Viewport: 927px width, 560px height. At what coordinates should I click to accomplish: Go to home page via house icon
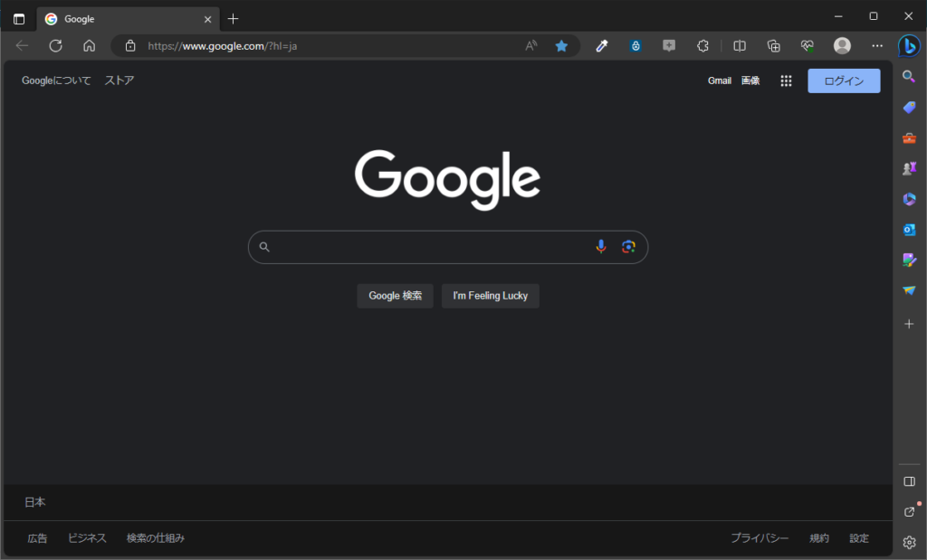[90, 45]
